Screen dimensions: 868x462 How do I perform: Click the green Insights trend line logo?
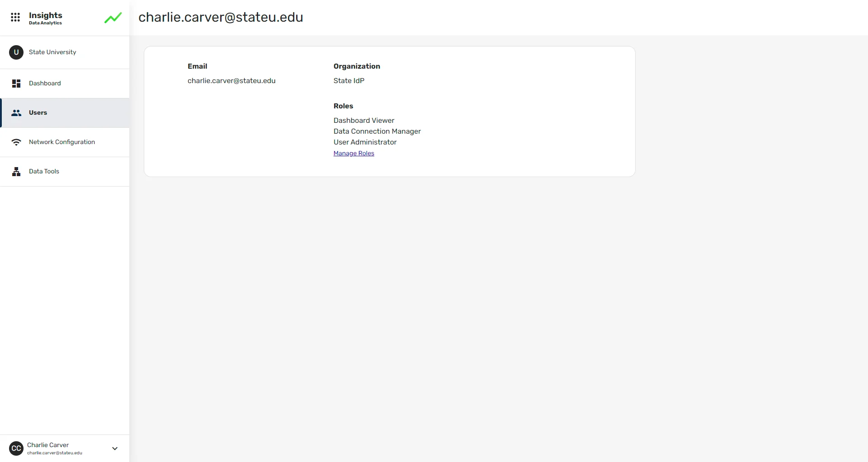[x=113, y=18]
